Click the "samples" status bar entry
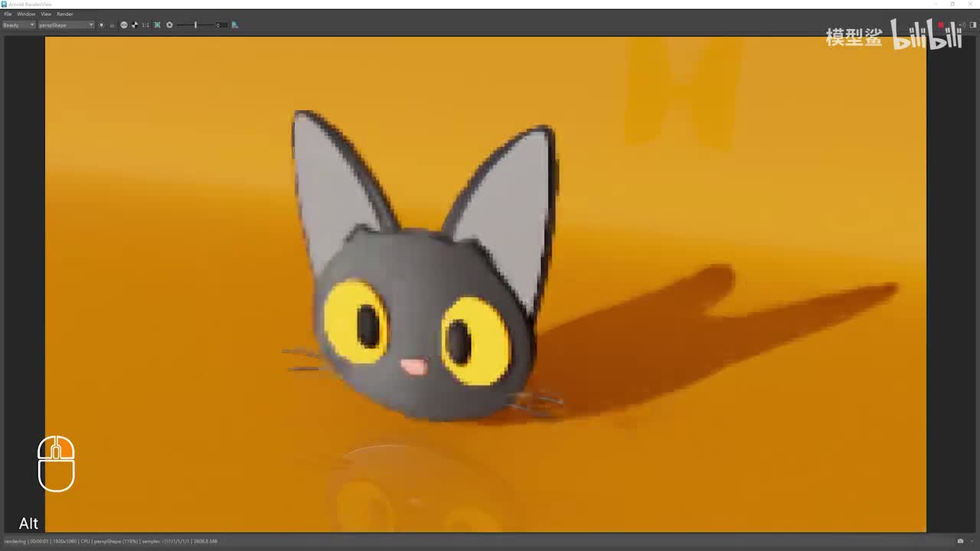The height and width of the screenshot is (551, 980). coord(151,541)
